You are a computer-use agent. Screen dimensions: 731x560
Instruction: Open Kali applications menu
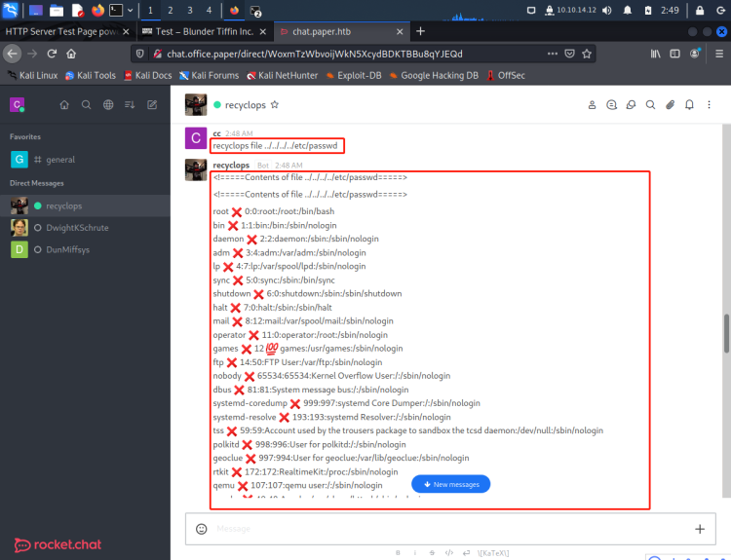11,10
